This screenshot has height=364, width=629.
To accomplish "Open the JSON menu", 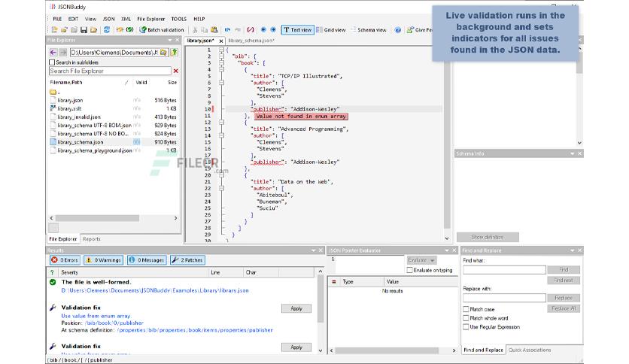I will 108,19.
